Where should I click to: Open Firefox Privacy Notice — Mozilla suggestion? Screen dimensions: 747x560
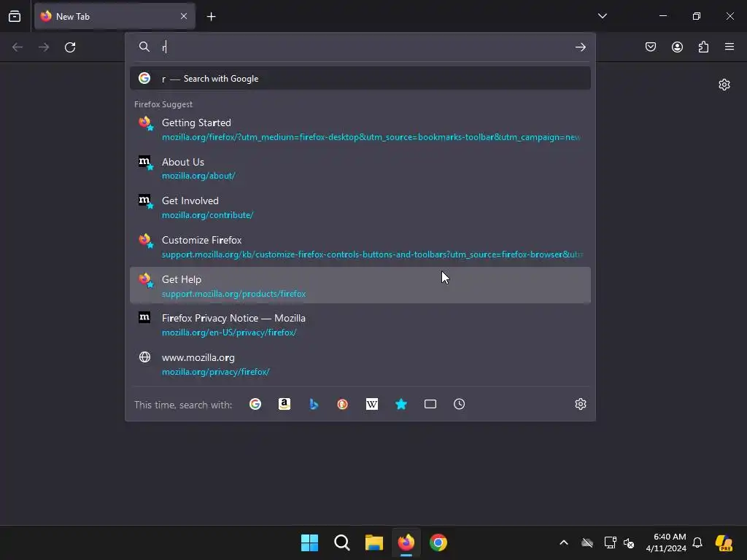click(x=360, y=324)
